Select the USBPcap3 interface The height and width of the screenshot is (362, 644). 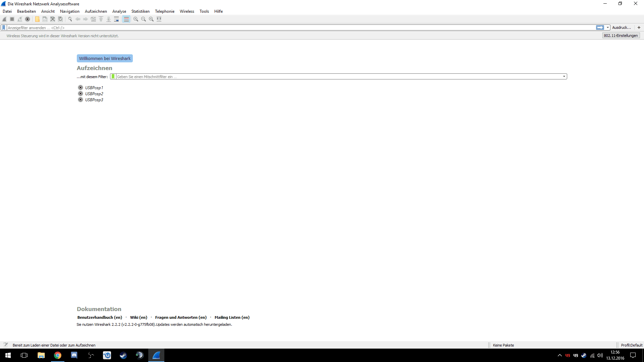94,100
